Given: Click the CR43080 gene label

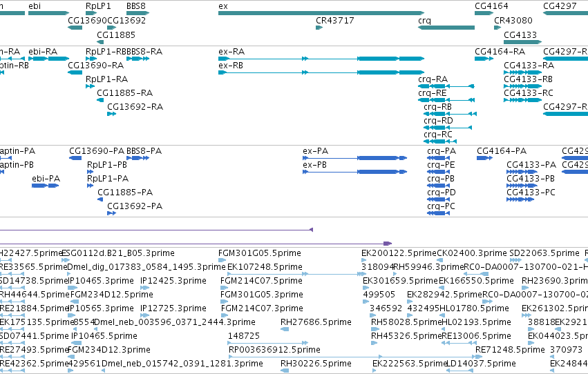Looking at the screenshot, I should pyautogui.click(x=513, y=21).
